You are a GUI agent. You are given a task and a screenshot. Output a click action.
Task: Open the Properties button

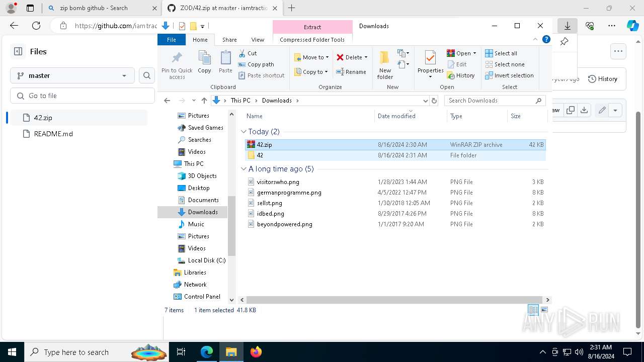tap(430, 65)
